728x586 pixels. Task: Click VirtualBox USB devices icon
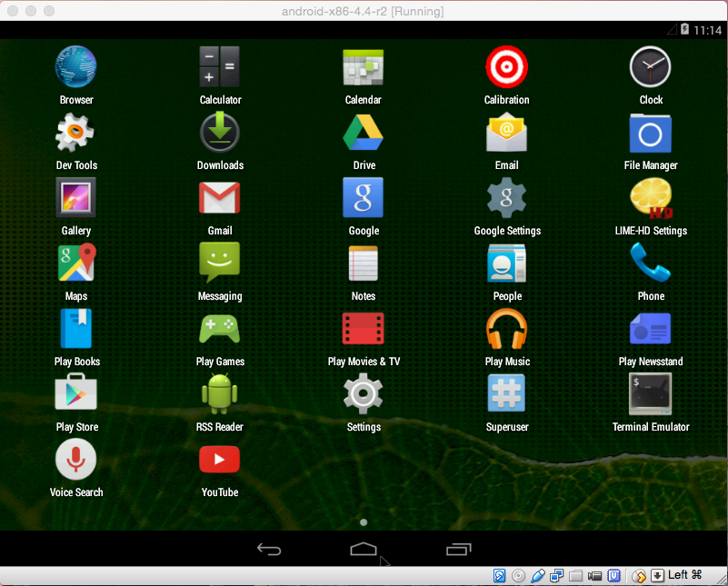point(538,576)
